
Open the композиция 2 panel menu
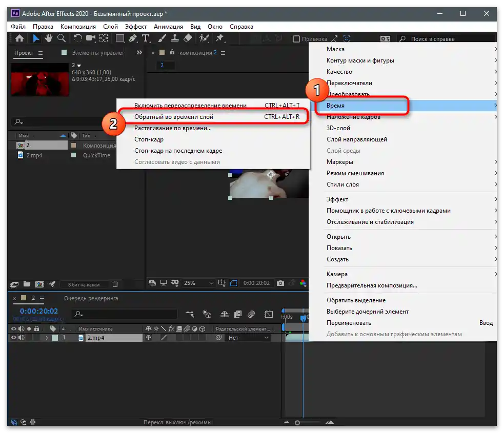(223, 53)
